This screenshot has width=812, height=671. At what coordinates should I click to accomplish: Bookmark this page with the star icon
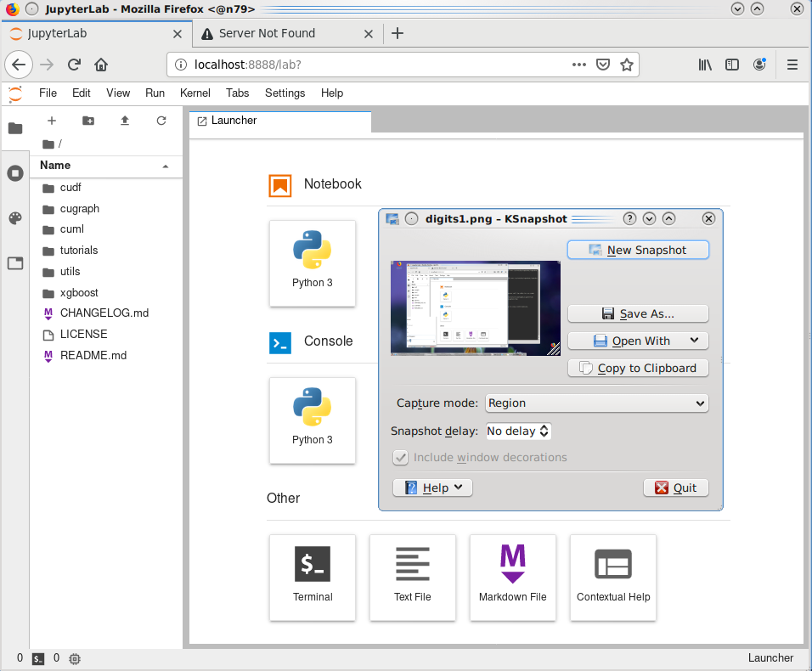627,65
